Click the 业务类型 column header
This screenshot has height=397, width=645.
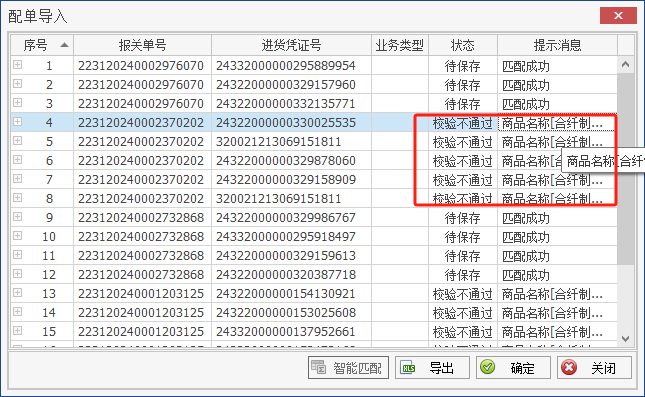400,45
